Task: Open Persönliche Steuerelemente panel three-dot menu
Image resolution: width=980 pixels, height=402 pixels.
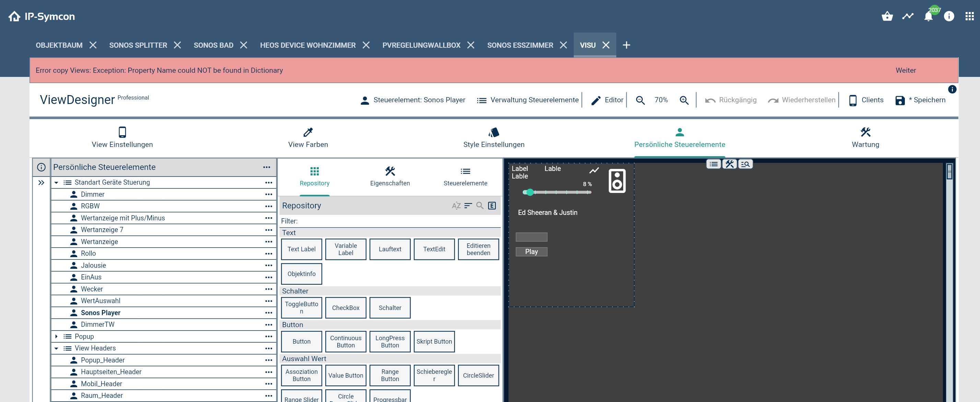Action: click(267, 167)
